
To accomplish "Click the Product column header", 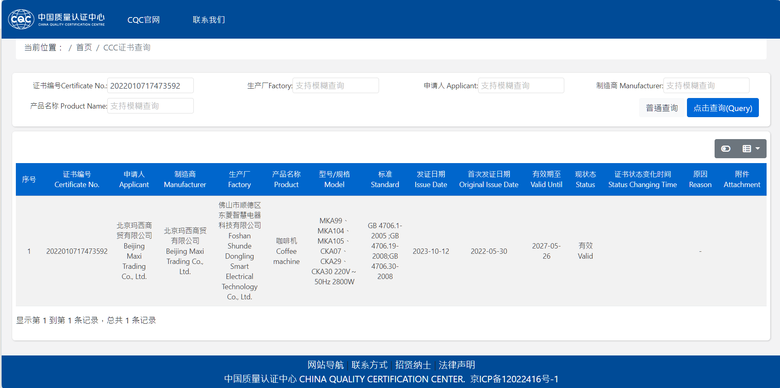I will 286,180.
